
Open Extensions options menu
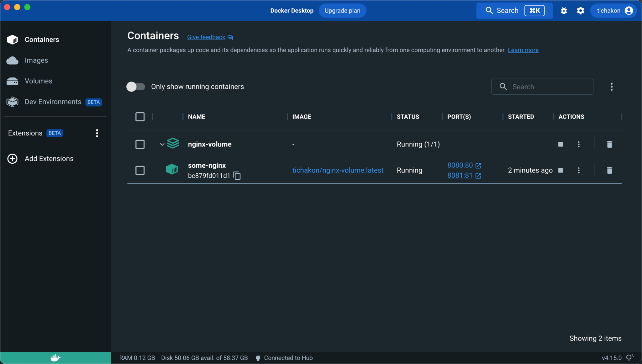[x=97, y=133]
